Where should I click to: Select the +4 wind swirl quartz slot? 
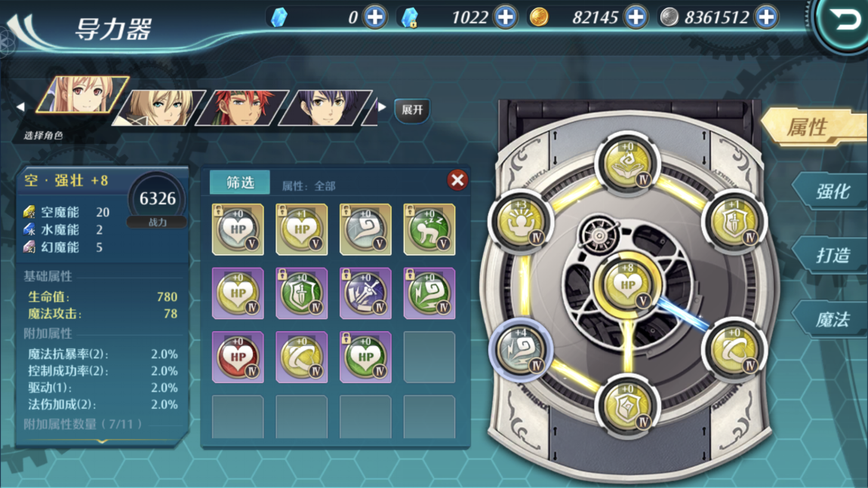(520, 349)
